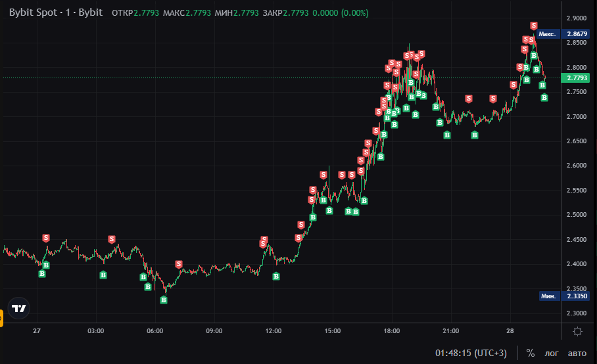597x364 pixels.
Task: Toggle percent scale with % button
Action: click(x=531, y=353)
